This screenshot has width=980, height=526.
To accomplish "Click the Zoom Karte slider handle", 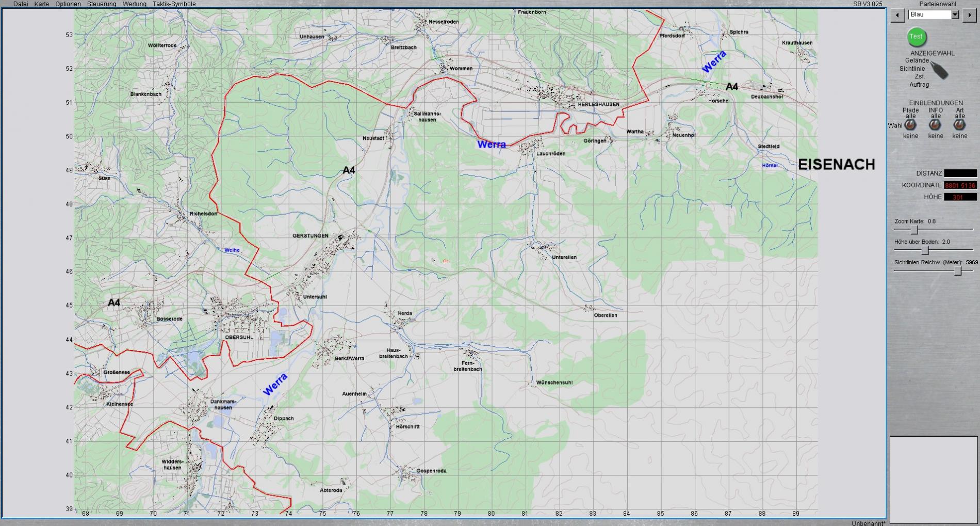I will pyautogui.click(x=914, y=230).
